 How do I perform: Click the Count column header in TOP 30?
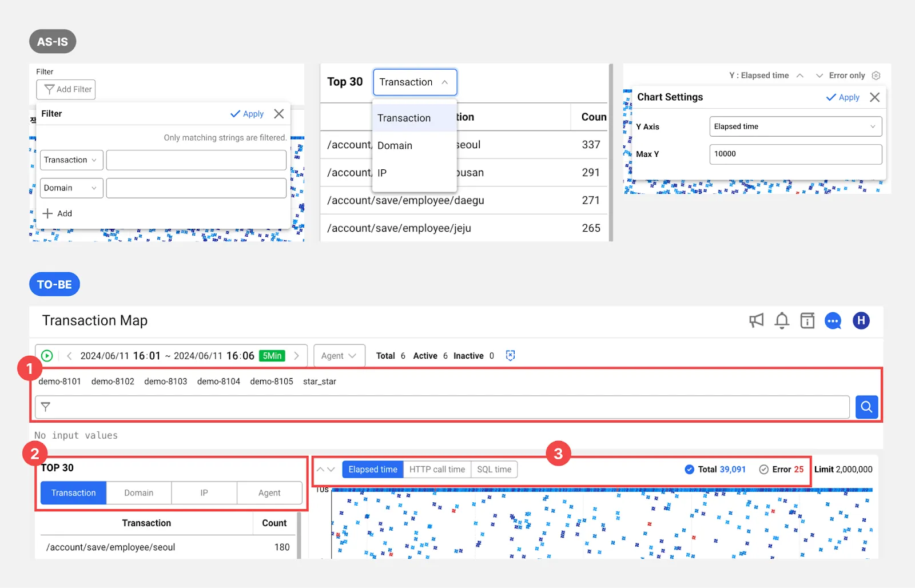click(x=274, y=523)
